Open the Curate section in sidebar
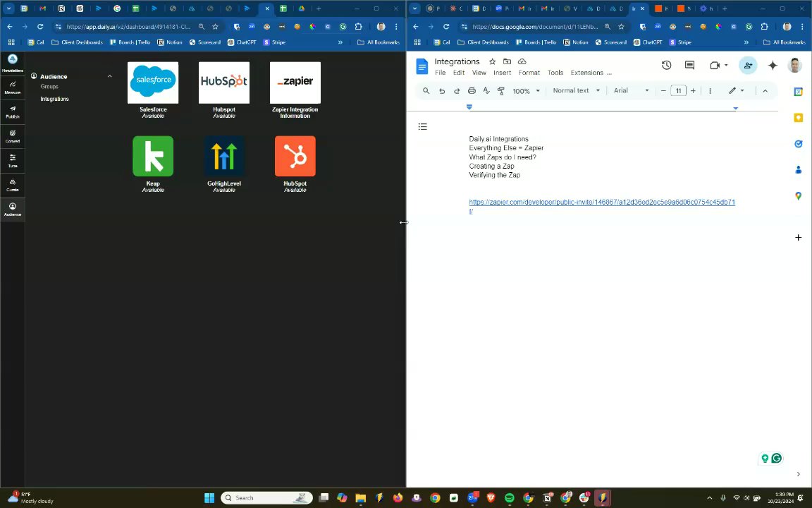This screenshot has width=812, height=508. click(x=13, y=185)
